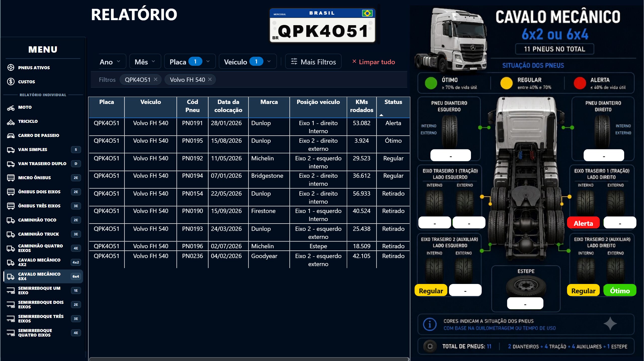Image resolution: width=644 pixels, height=361 pixels.
Task: Go to Micro Ônibus report
Action: coord(43,178)
